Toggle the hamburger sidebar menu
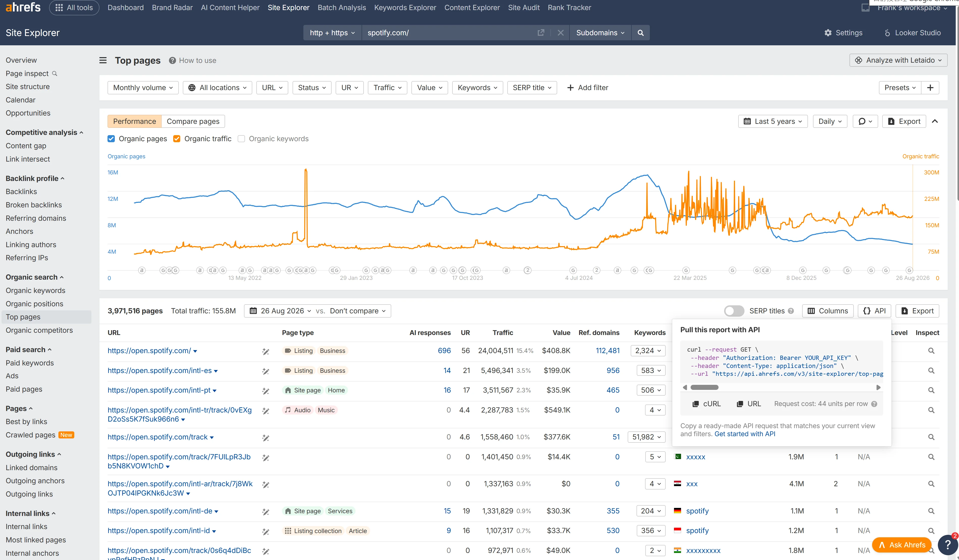Image resolution: width=959 pixels, height=560 pixels. click(103, 60)
